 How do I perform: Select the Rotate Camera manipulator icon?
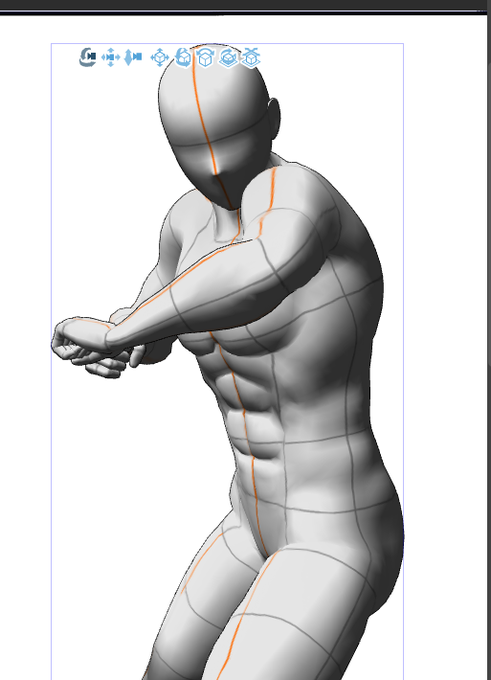point(88,57)
